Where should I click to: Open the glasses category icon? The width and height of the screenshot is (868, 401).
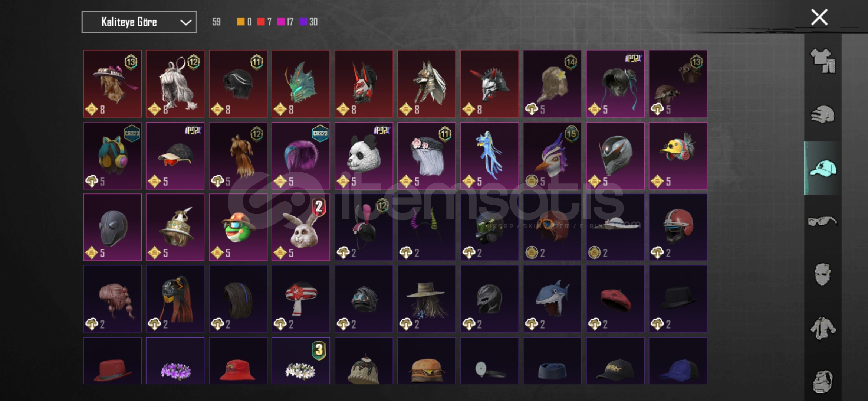[822, 221]
